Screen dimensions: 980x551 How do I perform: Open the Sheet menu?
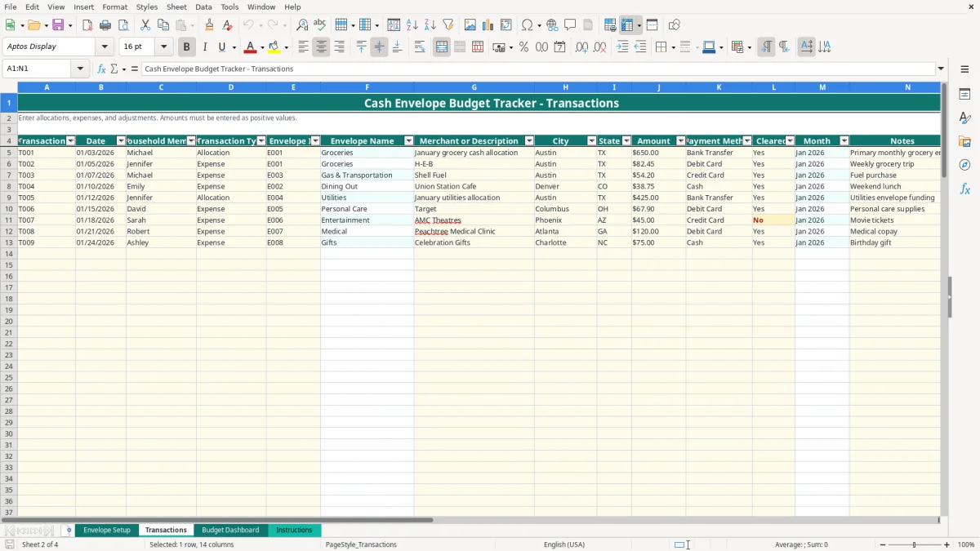(176, 7)
